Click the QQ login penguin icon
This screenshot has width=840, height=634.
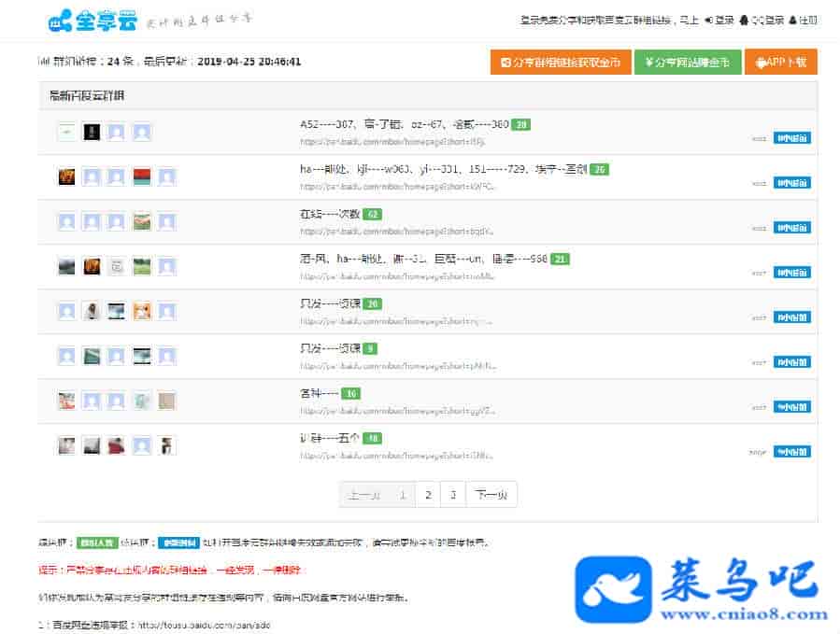click(x=743, y=20)
